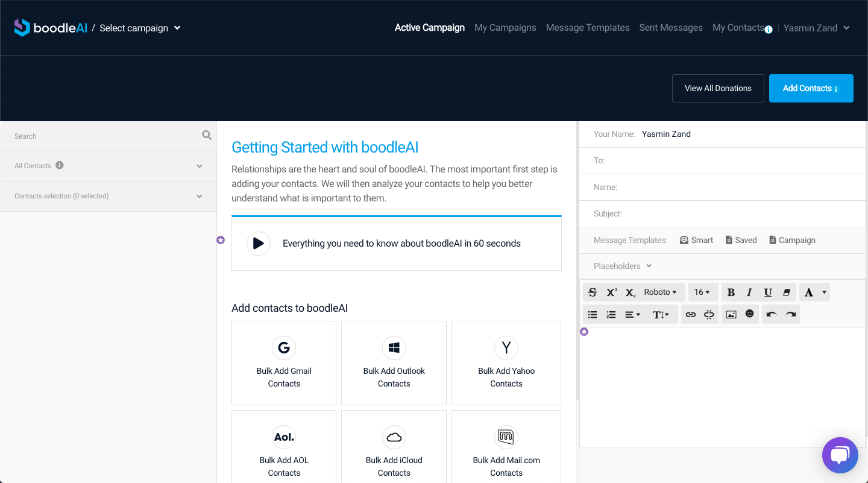Choose Bulk Add AOL Contacts
Screen dimensions: 868x483
coord(284,447)
